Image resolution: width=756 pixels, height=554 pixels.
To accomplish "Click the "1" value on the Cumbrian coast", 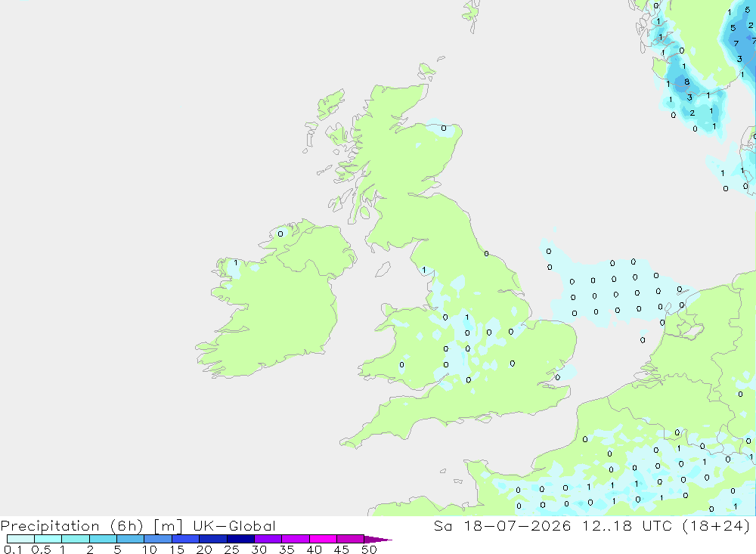I will 424,270.
